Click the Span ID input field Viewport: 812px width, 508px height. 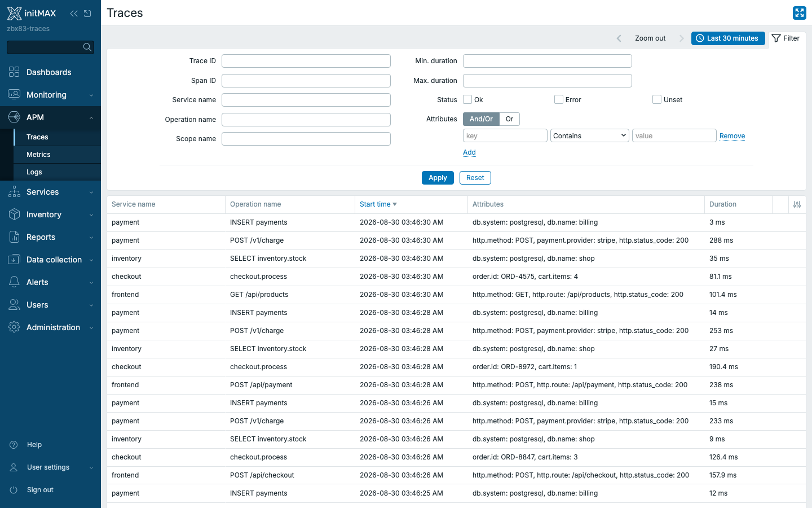(306, 81)
